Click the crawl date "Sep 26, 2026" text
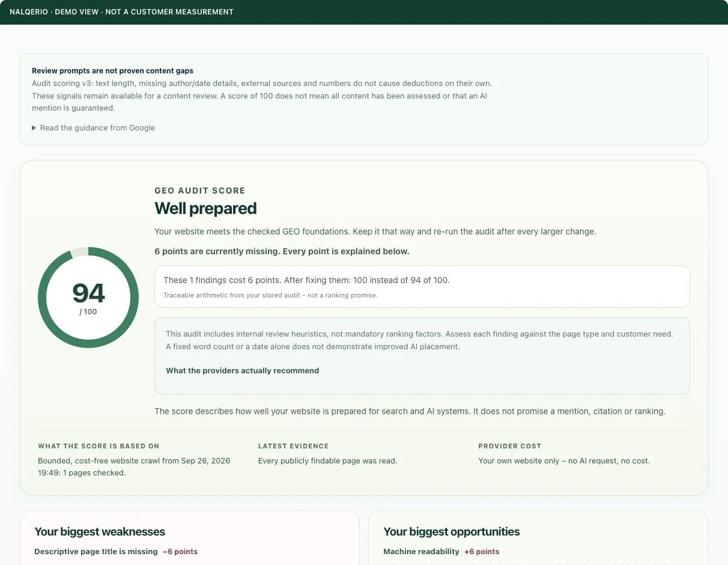The height and width of the screenshot is (565, 728). [x=205, y=461]
